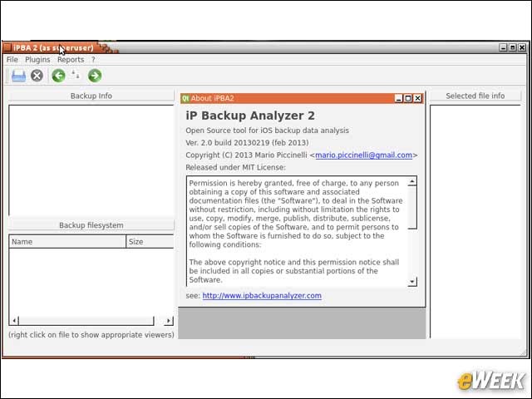Click the right-click hint text below filesystem

click(x=91, y=335)
